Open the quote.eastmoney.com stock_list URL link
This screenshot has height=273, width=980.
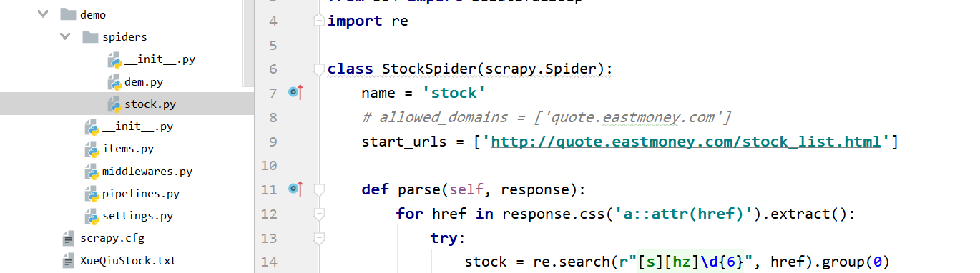(685, 141)
